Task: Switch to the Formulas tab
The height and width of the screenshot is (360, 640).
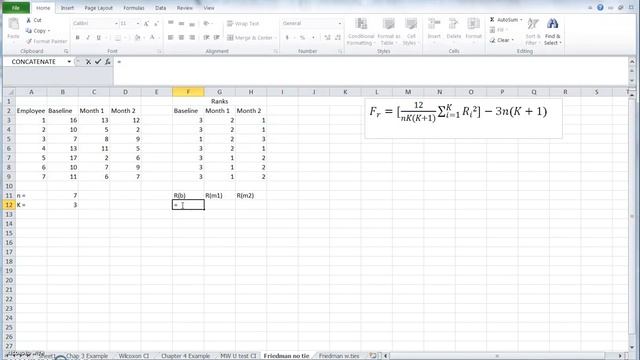Action: (134, 8)
